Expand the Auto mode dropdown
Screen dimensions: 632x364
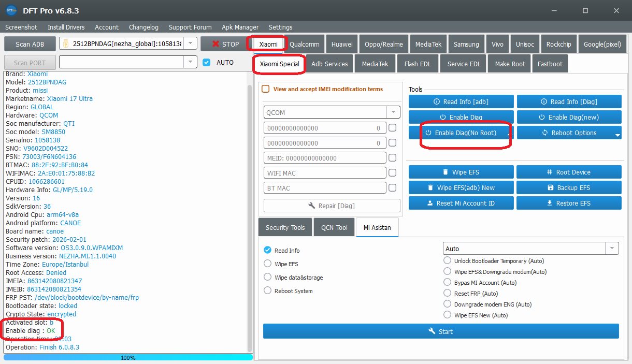[x=612, y=249]
